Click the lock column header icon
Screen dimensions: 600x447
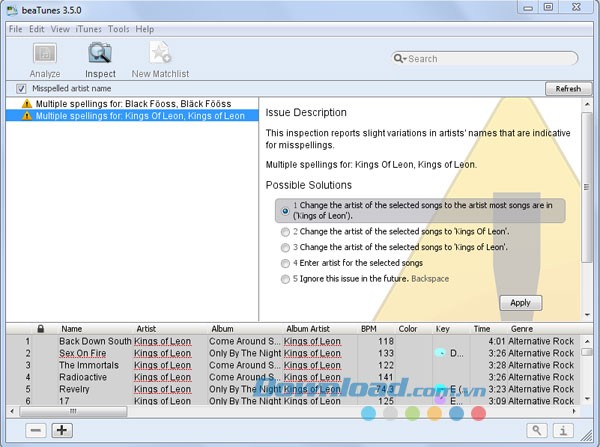pyautogui.click(x=41, y=328)
